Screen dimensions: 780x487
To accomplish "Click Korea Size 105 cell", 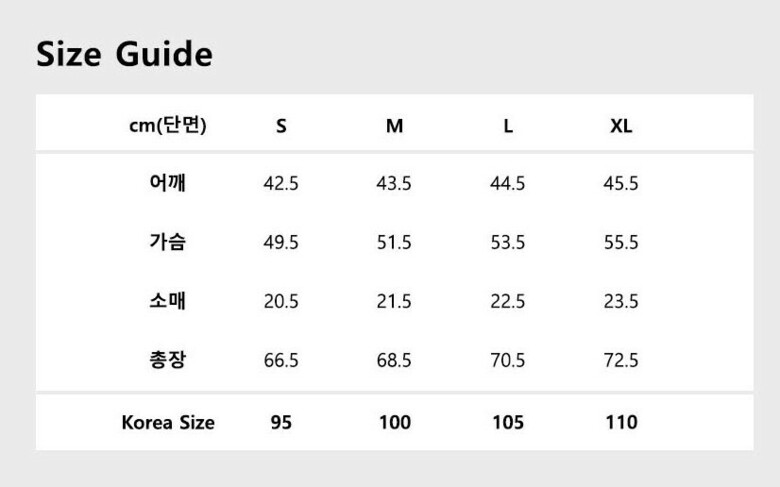I will tap(508, 422).
